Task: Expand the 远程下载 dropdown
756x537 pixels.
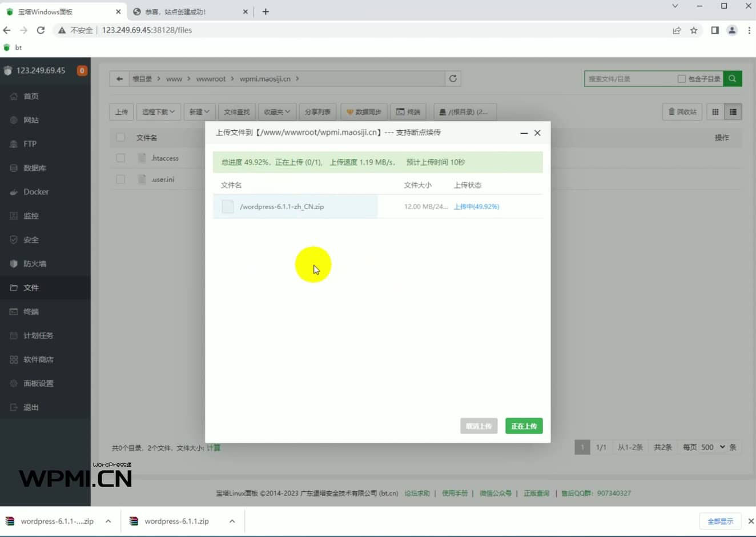Action: tap(158, 111)
